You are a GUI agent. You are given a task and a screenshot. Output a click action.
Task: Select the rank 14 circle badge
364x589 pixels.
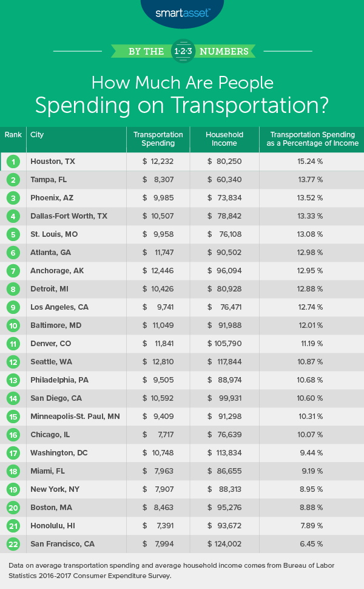[x=13, y=398]
